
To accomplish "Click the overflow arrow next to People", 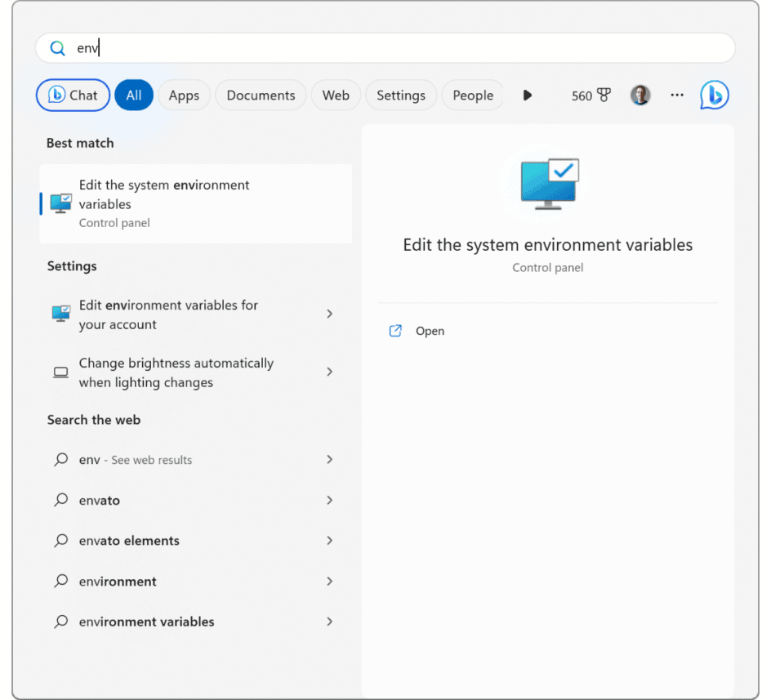I will click(x=527, y=95).
